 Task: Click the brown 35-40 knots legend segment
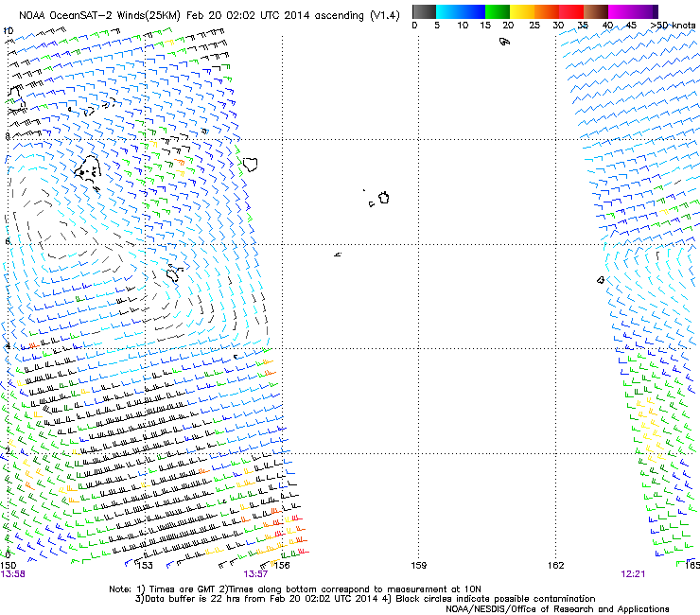[596, 11]
